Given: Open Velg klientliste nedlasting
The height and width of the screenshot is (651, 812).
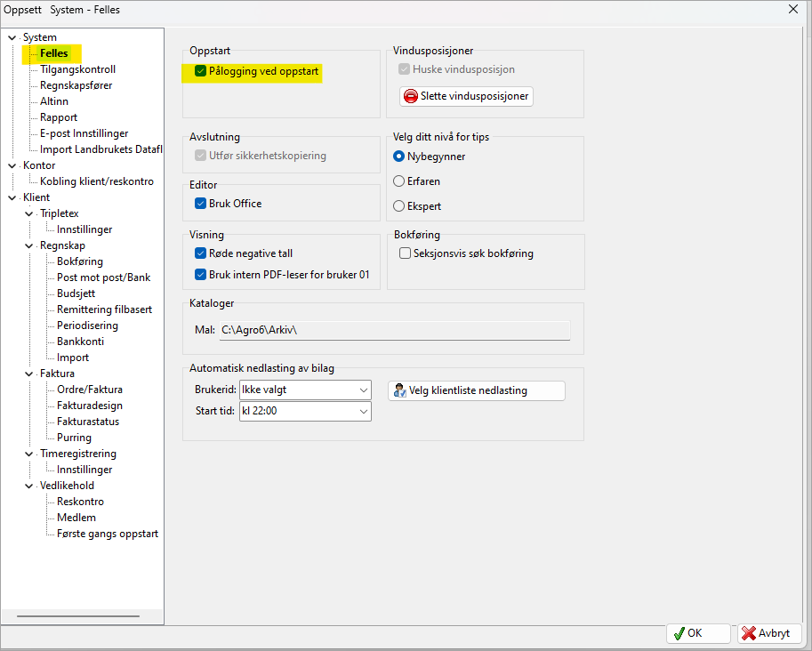Looking at the screenshot, I should pyautogui.click(x=477, y=390).
